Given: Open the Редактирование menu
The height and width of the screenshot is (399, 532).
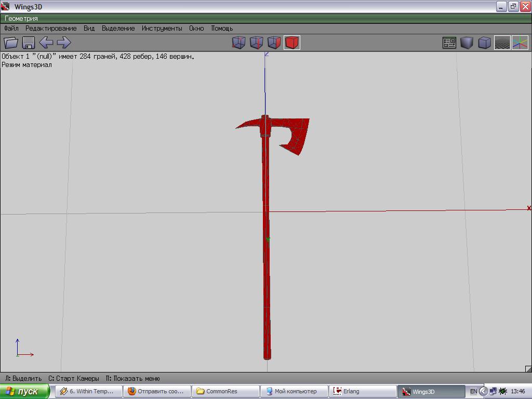Looking at the screenshot, I should 51,29.
